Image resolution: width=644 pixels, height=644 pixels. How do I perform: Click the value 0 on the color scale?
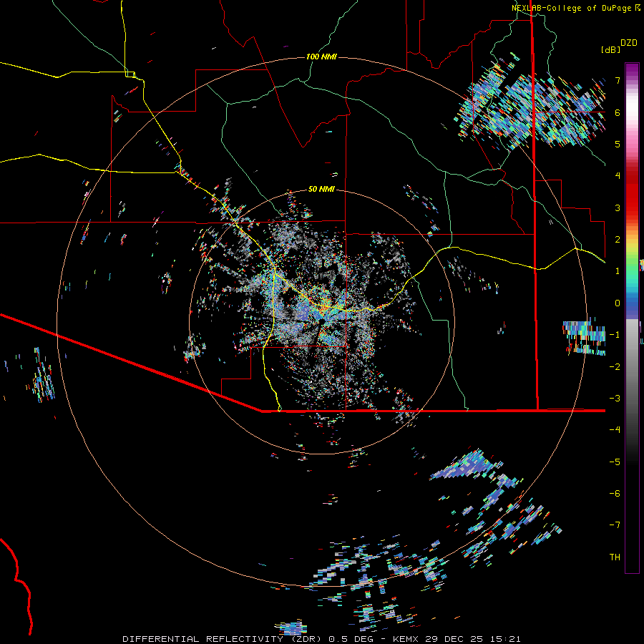pyautogui.click(x=618, y=303)
